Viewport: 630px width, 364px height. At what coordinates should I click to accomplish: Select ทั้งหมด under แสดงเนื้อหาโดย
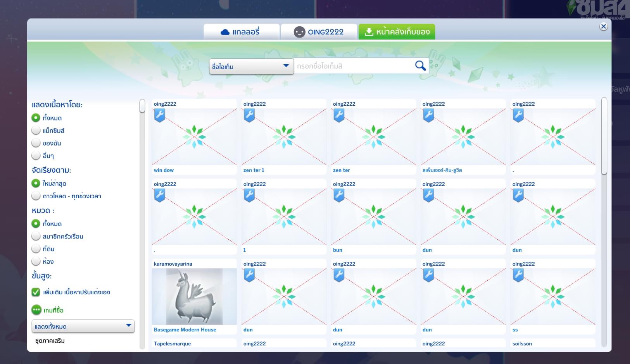(36, 118)
